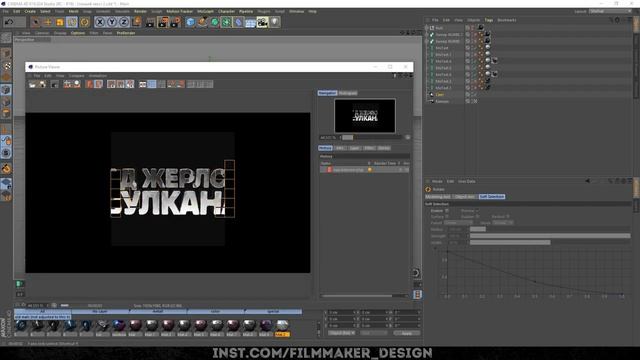Click the Strength slider bar
This screenshot has height=360, width=640.
pyautogui.click(x=550, y=236)
